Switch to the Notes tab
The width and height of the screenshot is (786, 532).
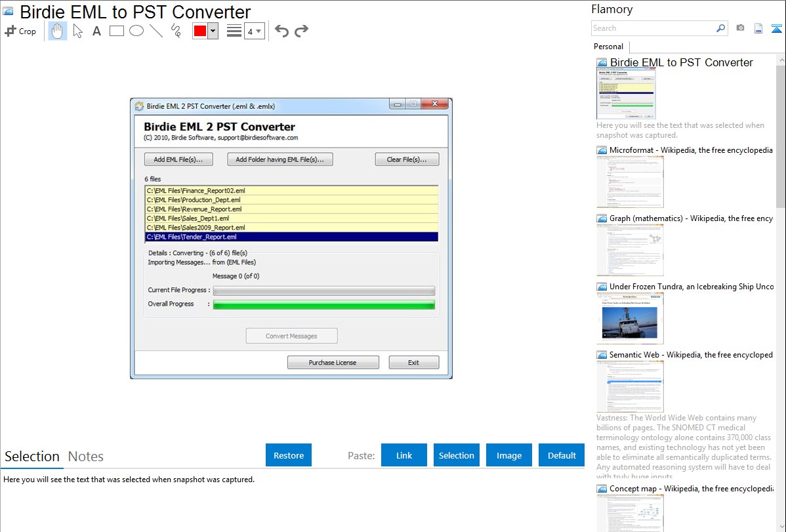tap(86, 457)
